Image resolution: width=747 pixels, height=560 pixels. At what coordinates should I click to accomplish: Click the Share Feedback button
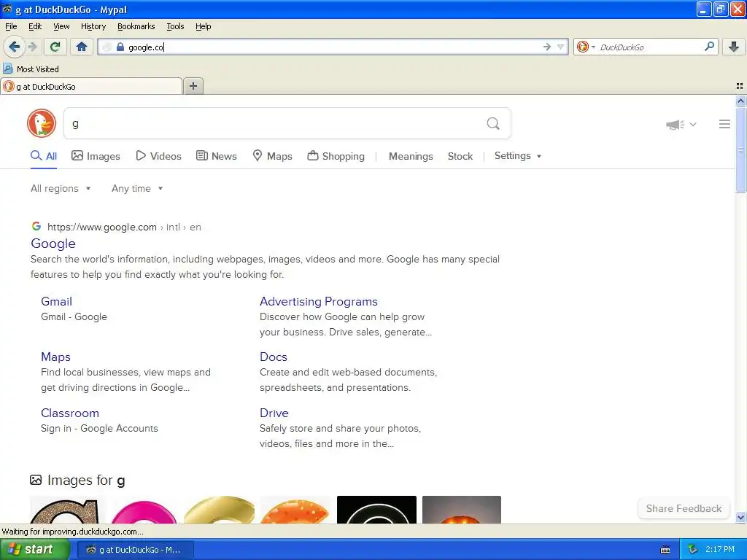tap(684, 508)
